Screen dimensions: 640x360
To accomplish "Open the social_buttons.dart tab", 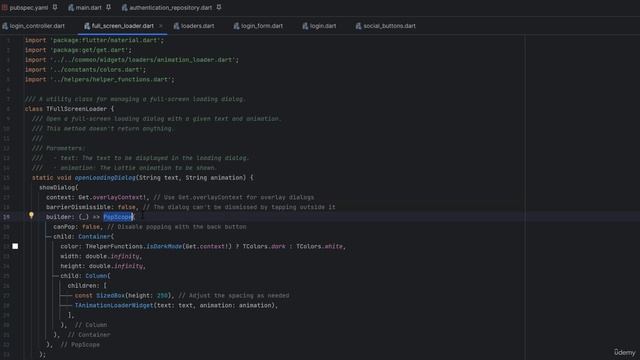I will tap(389, 26).
